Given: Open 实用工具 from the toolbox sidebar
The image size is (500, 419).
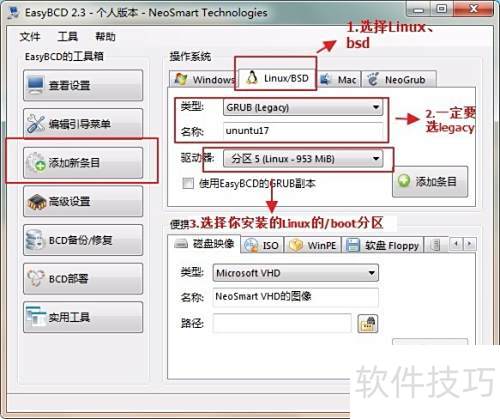Looking at the screenshot, I should click(x=83, y=317).
